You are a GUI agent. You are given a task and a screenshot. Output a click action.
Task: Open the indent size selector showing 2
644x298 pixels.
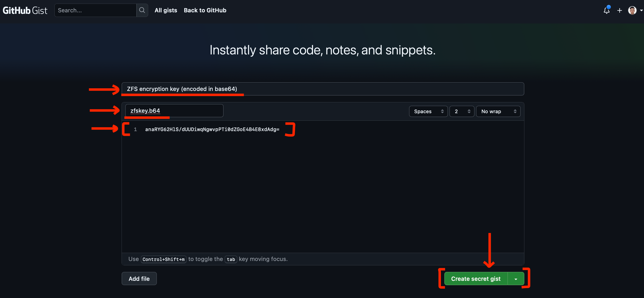coord(461,111)
